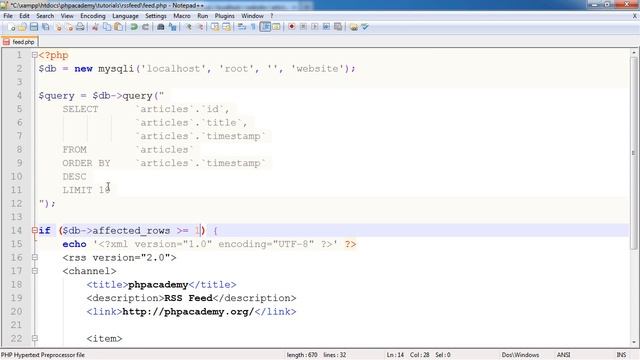Collapse the <?php fold marker on line 1

tap(35, 55)
